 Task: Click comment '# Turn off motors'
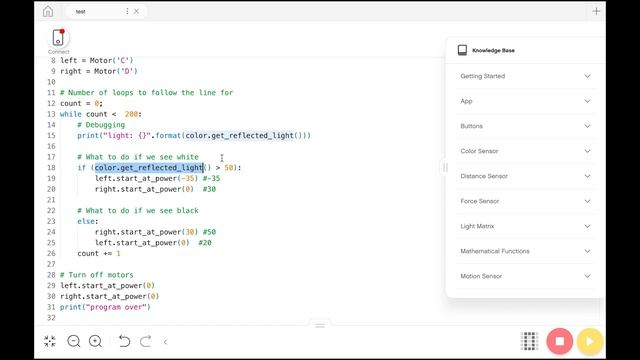[97, 275]
